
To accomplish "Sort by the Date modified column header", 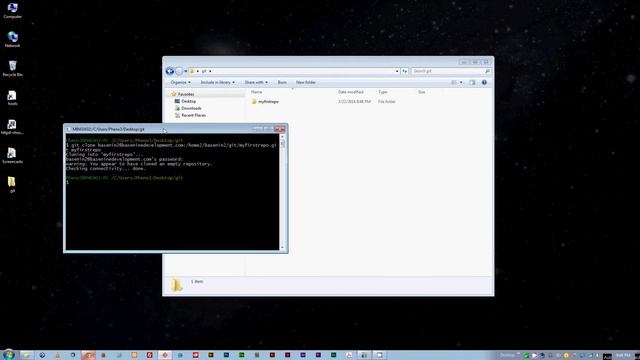I will coord(351,92).
